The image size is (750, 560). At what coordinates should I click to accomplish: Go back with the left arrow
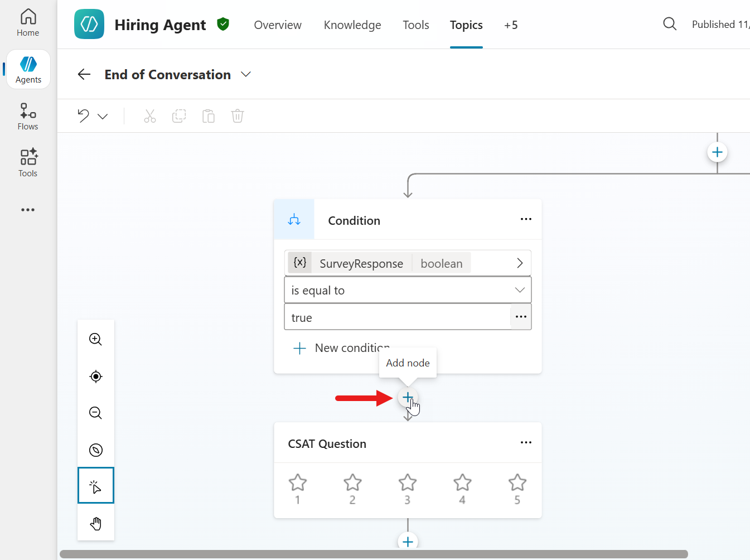[84, 74]
